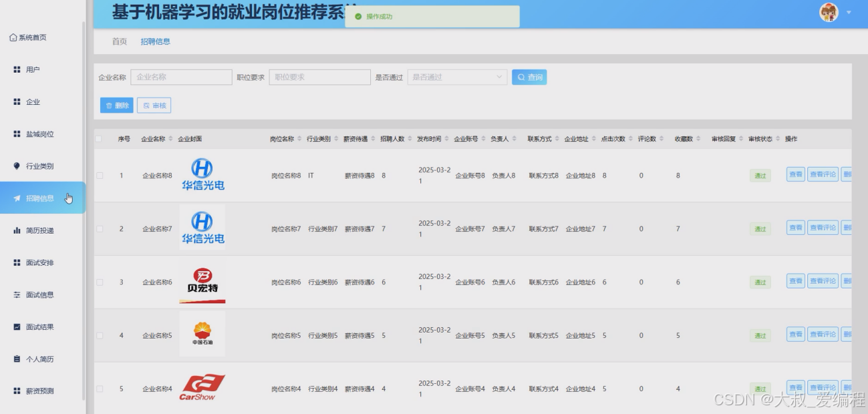Check the row for 企业名称8
Screen dimensions: 868x414
(100, 176)
